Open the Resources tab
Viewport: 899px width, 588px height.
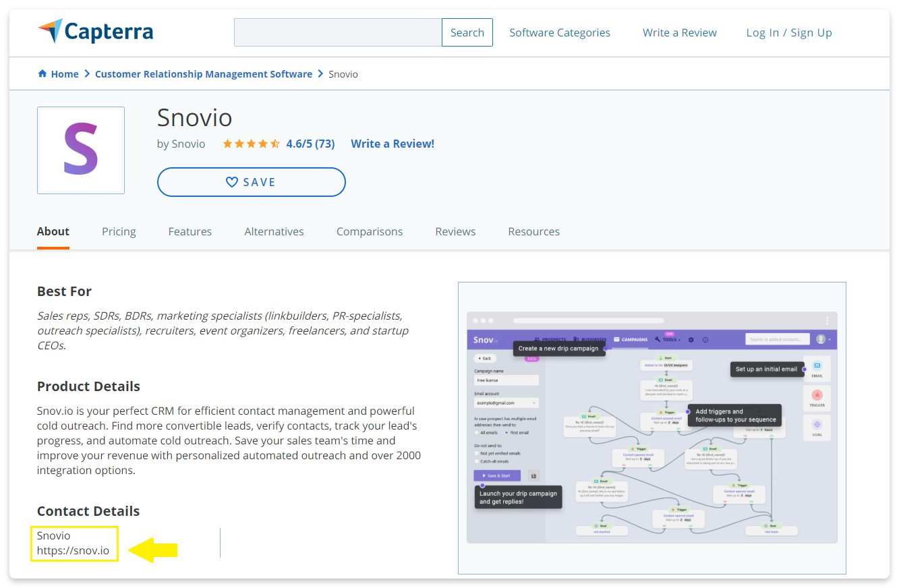pos(533,231)
